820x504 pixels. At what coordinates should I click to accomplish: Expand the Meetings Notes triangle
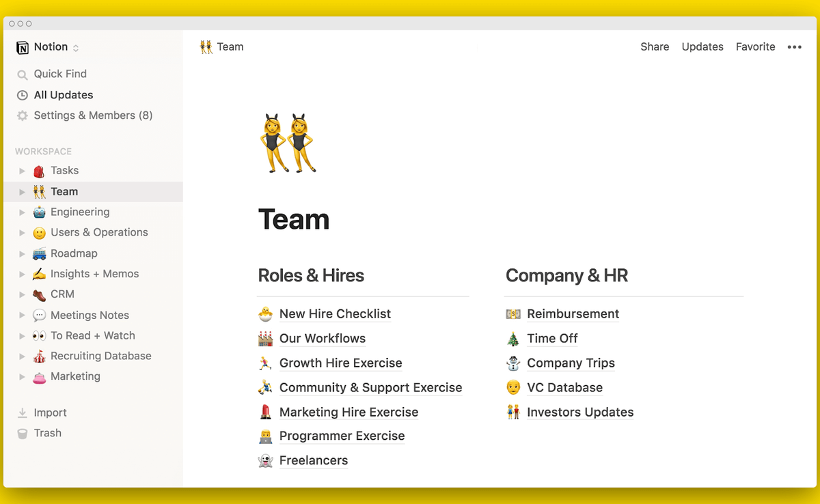point(22,316)
